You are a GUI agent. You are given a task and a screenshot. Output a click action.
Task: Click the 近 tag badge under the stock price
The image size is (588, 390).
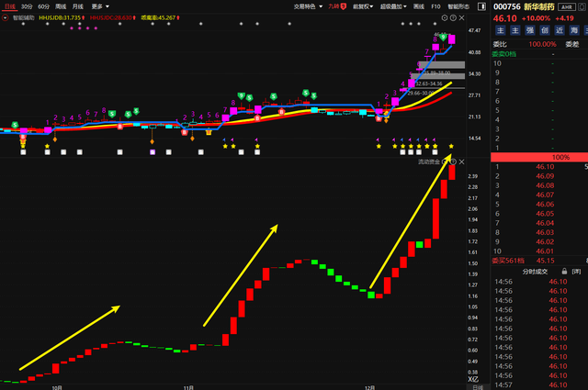[x=557, y=29]
